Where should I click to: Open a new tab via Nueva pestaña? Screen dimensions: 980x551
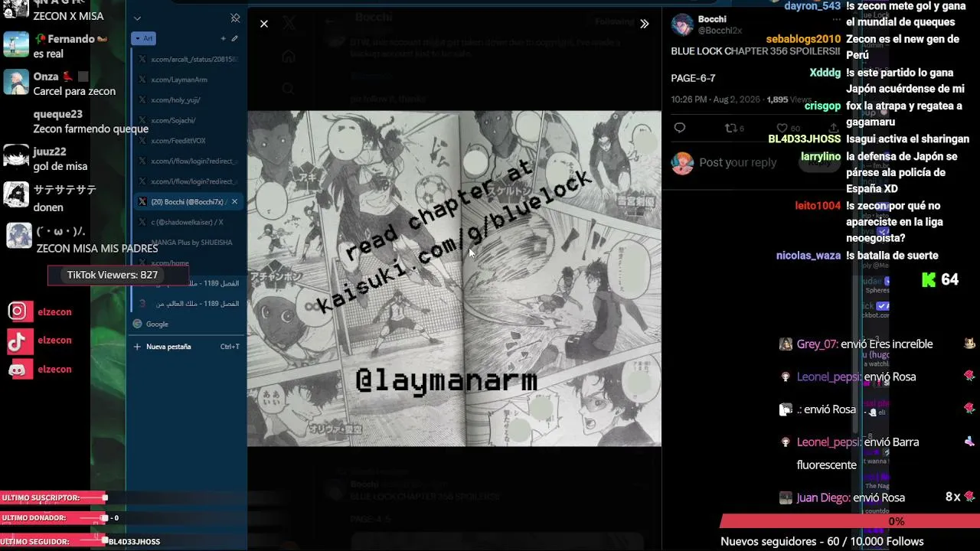tap(186, 347)
